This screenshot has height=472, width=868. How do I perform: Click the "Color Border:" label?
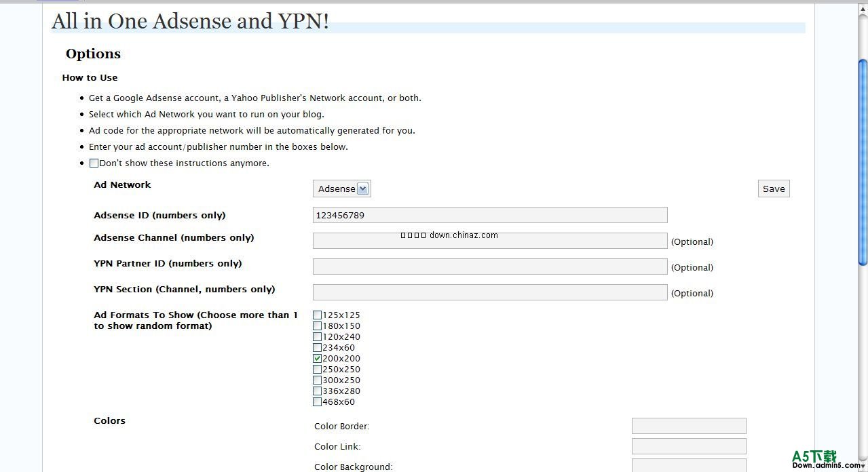[342, 427]
